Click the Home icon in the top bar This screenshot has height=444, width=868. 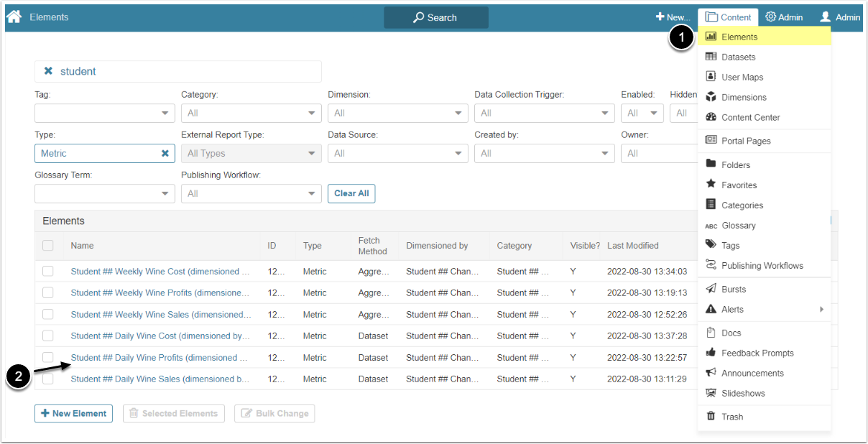pos(14,17)
